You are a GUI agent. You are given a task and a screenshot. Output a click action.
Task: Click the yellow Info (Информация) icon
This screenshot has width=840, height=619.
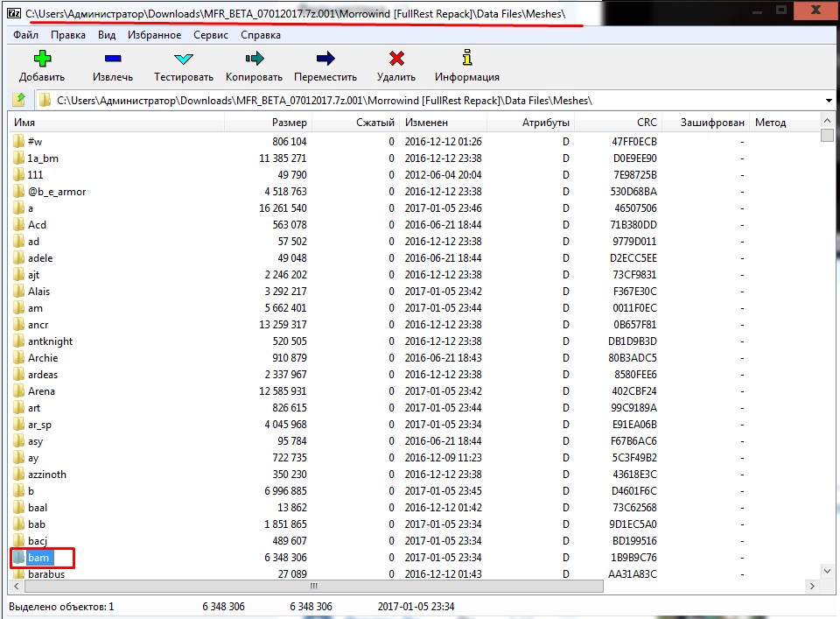pos(467,60)
